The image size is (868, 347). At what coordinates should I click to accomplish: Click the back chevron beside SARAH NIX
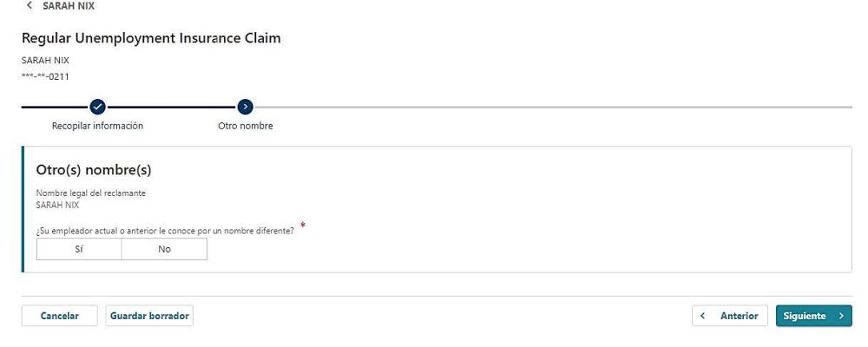pyautogui.click(x=30, y=6)
